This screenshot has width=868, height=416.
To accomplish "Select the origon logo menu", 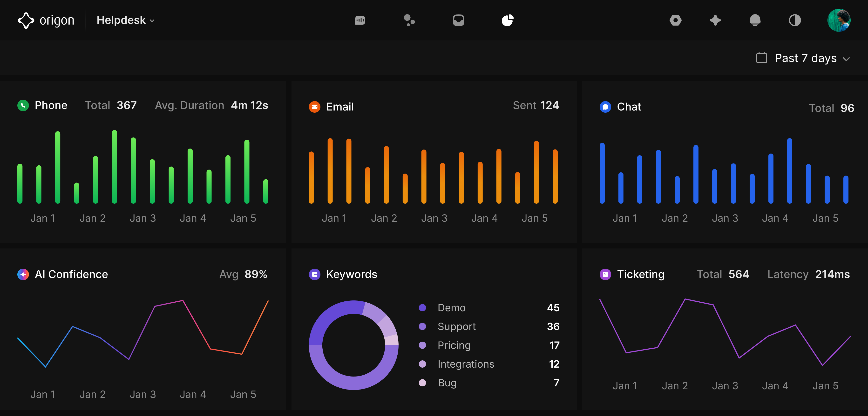I will 46,20.
